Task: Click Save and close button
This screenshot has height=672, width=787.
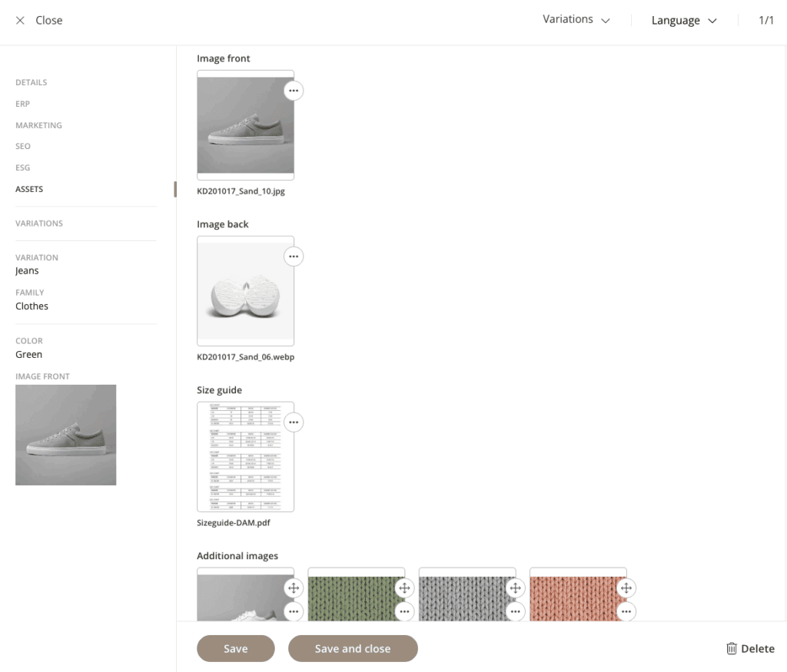Action: pos(353,649)
